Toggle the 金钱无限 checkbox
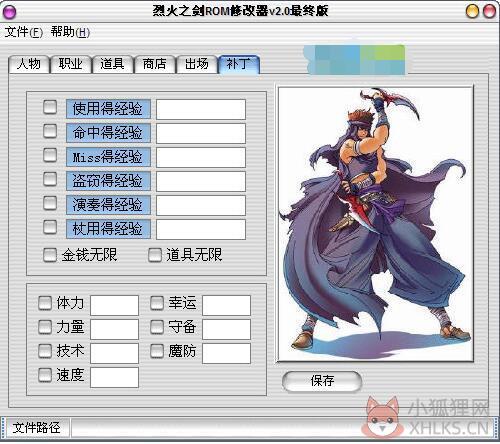The height and width of the screenshot is (444, 500). pyautogui.click(x=50, y=255)
